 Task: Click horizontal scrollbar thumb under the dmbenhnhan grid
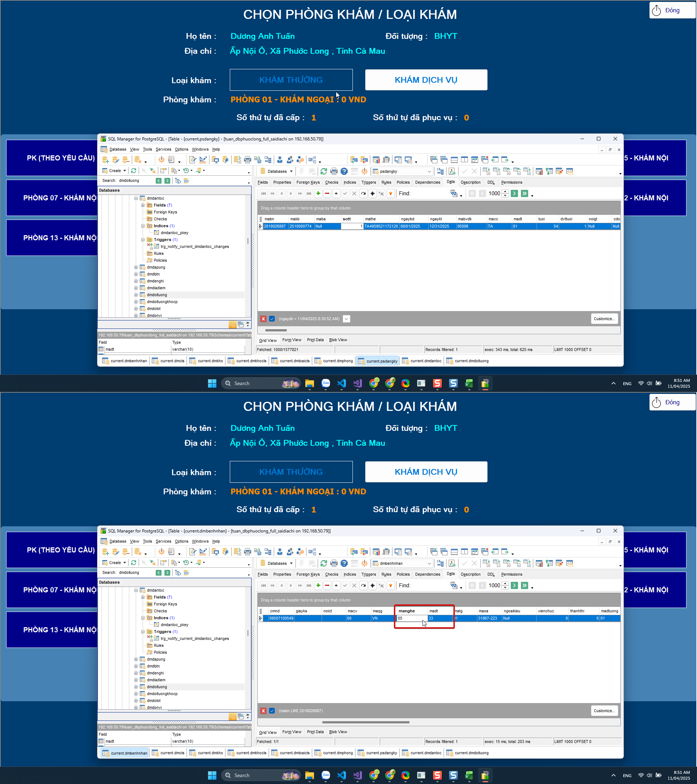coord(365,722)
